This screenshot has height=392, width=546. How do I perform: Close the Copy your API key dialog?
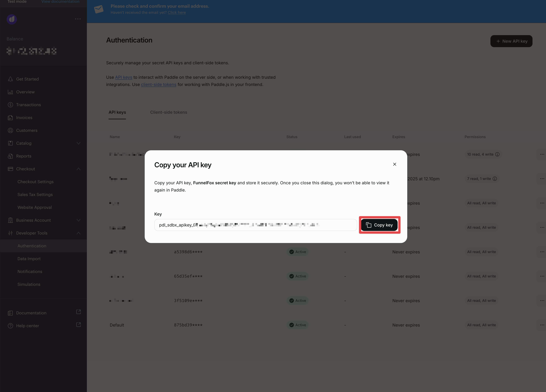(x=395, y=164)
